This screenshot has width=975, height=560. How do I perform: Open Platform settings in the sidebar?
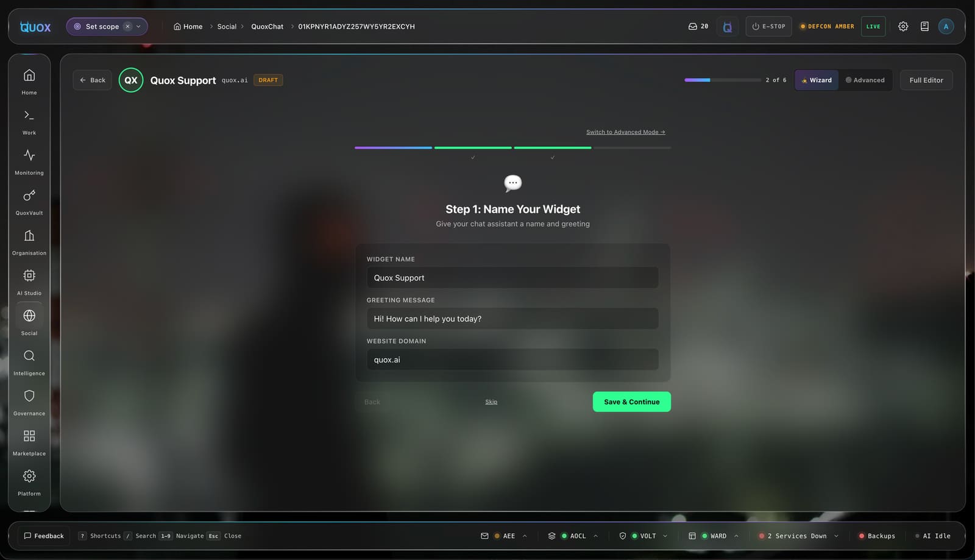pos(29,483)
